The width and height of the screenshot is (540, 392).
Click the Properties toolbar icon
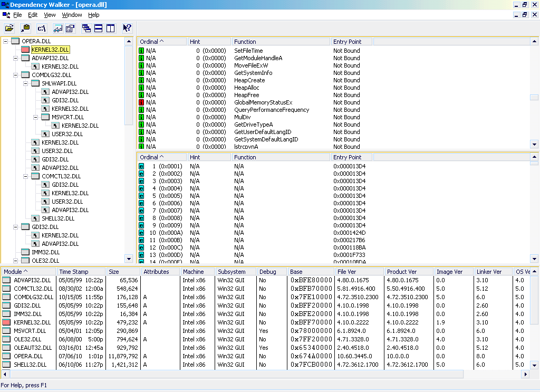pos(70,28)
